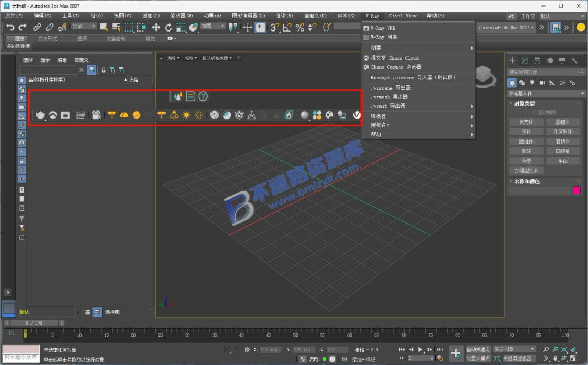The image size is (588, 365).
Task: Click the Unlink selection broken-chain icon
Action: point(50,27)
